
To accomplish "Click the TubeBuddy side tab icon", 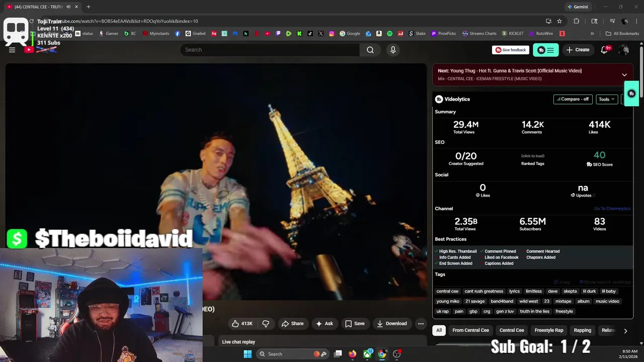I will coord(631,94).
